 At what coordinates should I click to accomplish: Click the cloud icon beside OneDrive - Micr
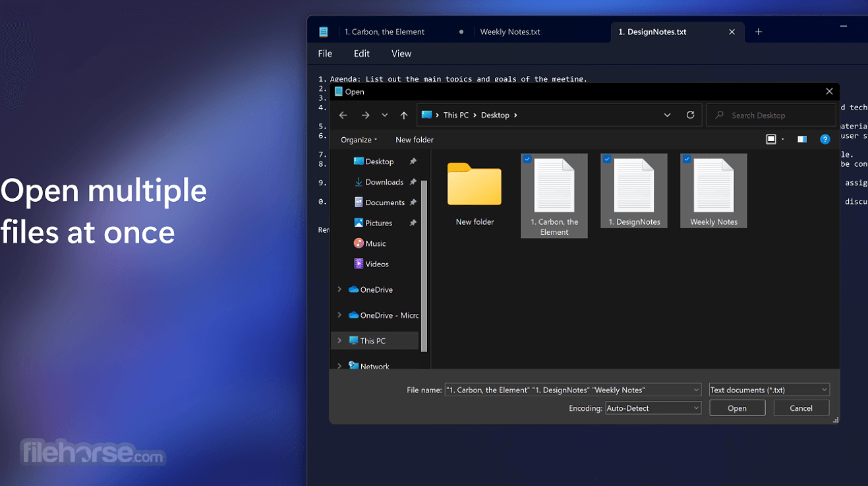353,315
